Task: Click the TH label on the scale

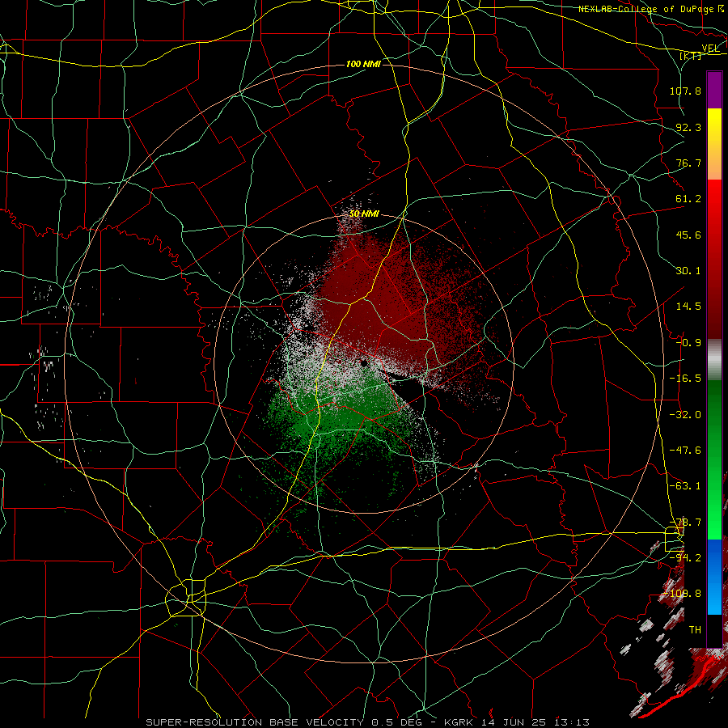Action: click(x=695, y=630)
